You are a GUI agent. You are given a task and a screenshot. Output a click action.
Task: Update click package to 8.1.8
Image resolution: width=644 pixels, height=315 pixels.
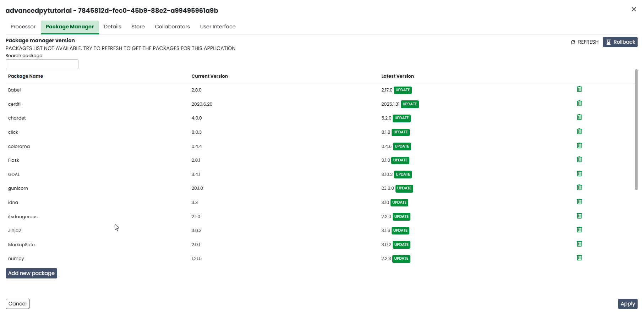click(400, 132)
